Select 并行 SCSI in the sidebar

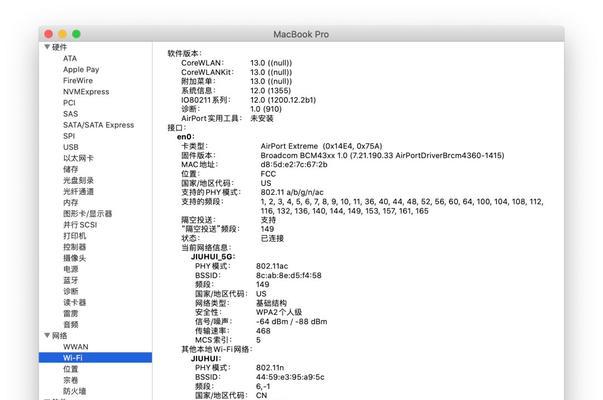pyautogui.click(x=80, y=225)
